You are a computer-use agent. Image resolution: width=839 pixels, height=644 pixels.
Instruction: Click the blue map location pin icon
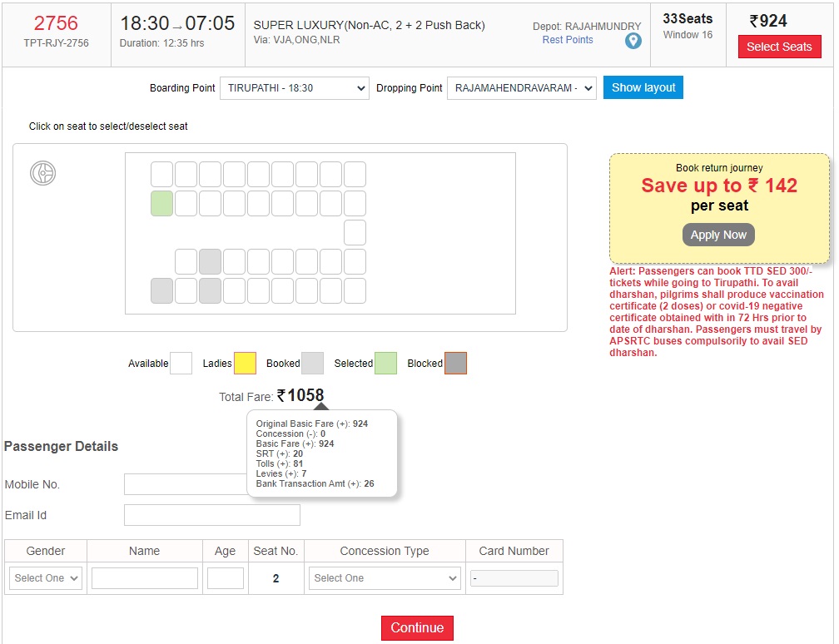[x=633, y=41]
